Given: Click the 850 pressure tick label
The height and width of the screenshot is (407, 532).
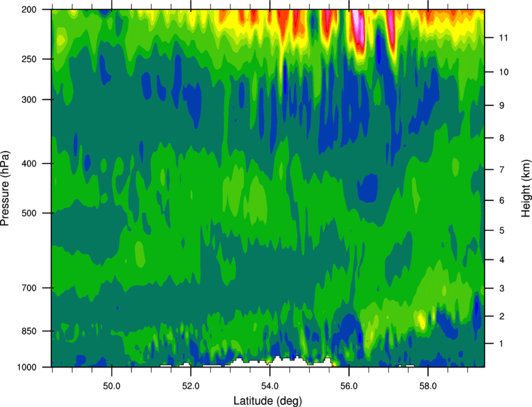Looking at the screenshot, I should [29, 331].
